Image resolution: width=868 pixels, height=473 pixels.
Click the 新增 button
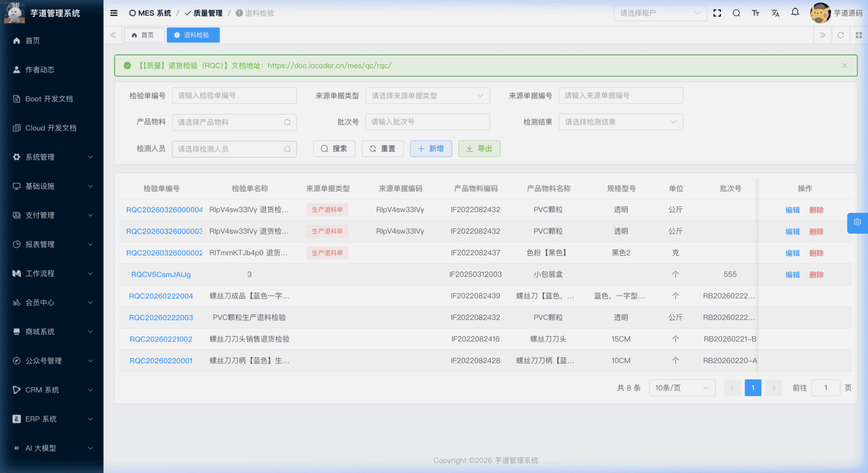[x=431, y=149]
